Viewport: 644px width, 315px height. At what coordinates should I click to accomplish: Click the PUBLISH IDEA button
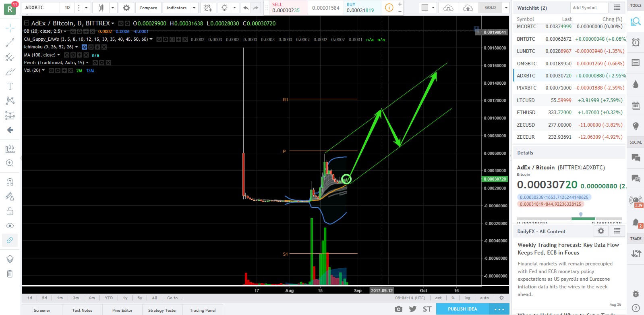(462, 309)
